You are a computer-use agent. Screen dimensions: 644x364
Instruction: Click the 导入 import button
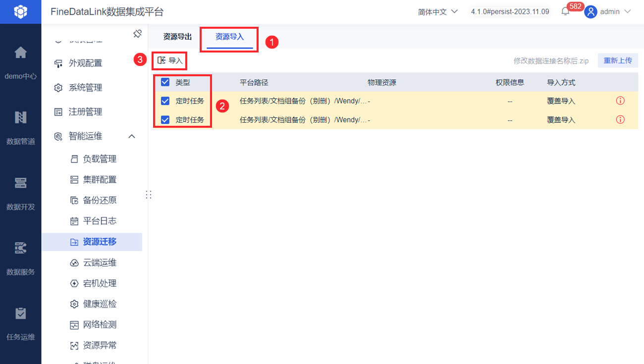tap(170, 60)
